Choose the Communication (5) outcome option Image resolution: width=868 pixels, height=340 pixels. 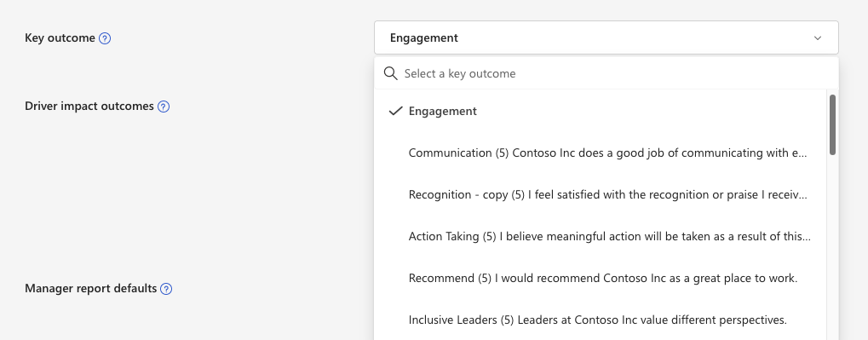pos(601,153)
